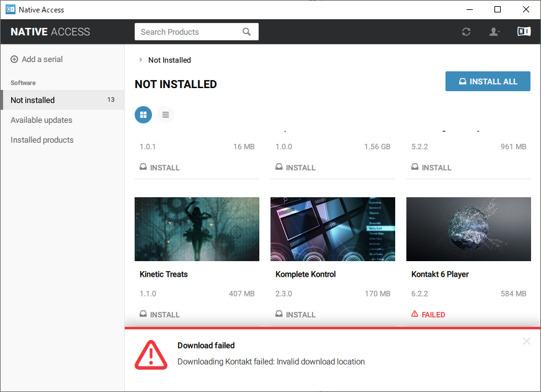Click the 407 MB size label
541x392 pixels.
click(241, 293)
